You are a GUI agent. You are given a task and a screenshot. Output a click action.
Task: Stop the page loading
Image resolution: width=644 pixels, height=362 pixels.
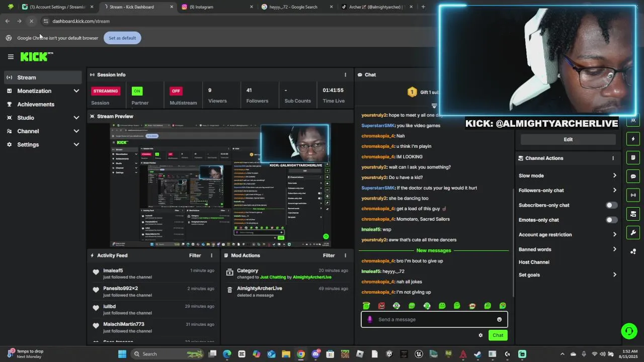click(31, 21)
